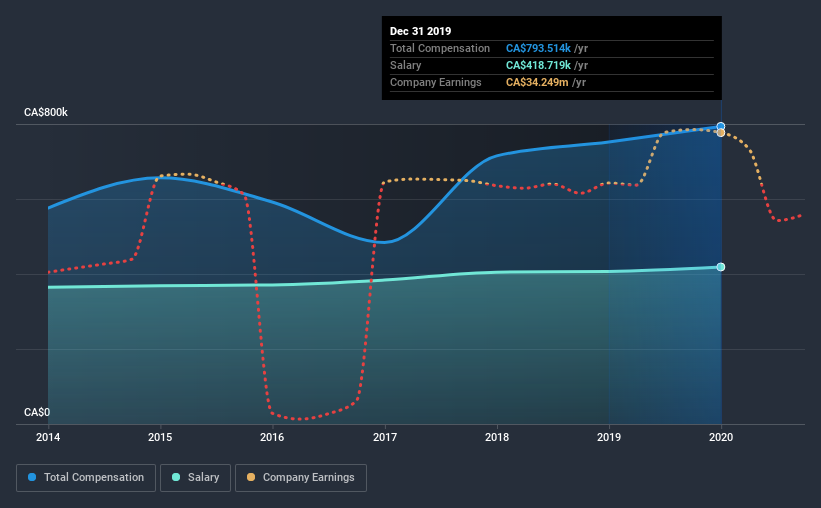Click the Company Earnings tooltip row label
821x508 pixels.
coord(436,82)
